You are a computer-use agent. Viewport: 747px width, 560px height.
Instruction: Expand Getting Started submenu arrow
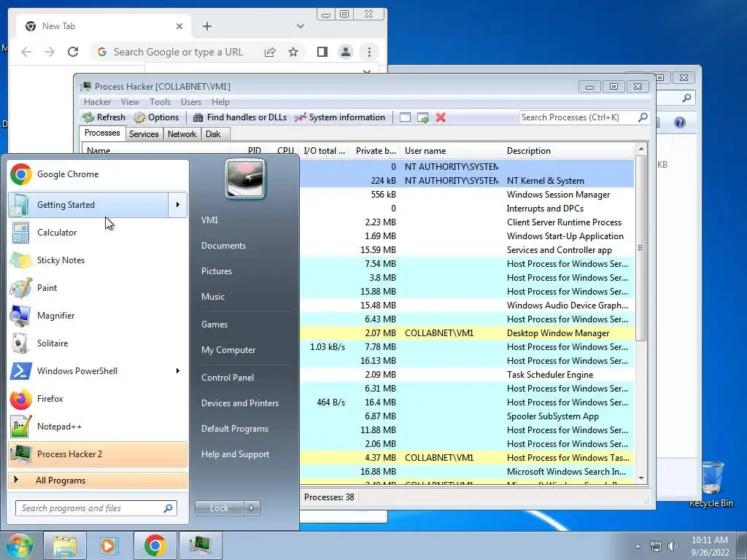pyautogui.click(x=178, y=205)
